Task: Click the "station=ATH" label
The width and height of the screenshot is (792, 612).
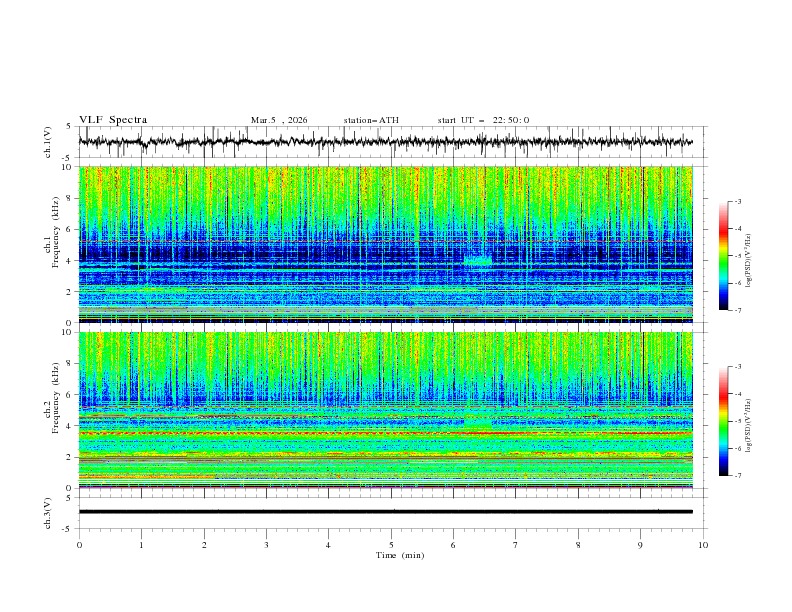Action: pyautogui.click(x=371, y=120)
